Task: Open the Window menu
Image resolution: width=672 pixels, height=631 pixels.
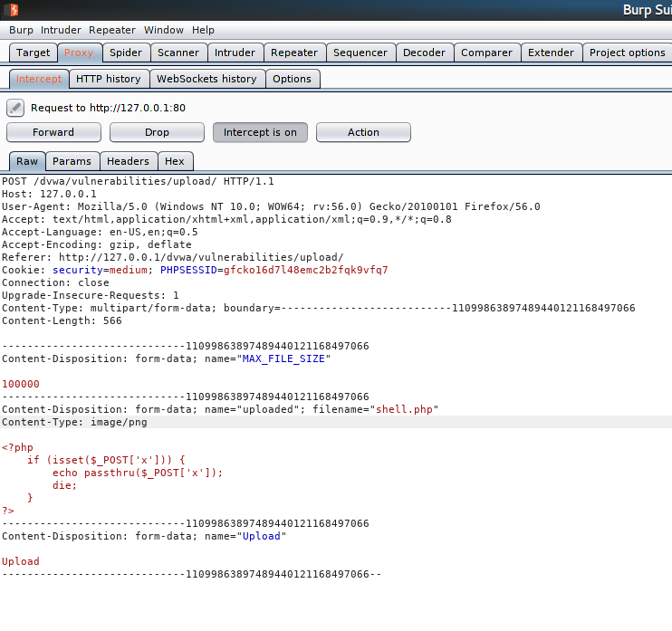Action: (164, 30)
